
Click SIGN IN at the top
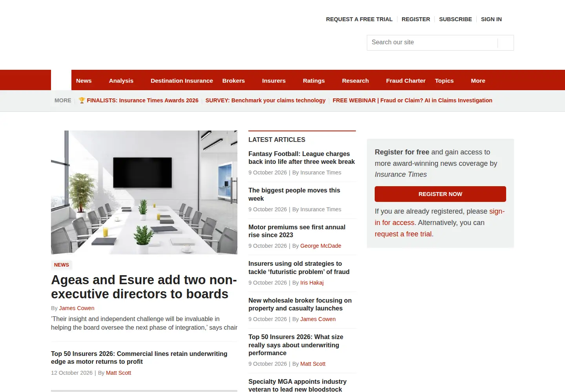[x=491, y=19]
